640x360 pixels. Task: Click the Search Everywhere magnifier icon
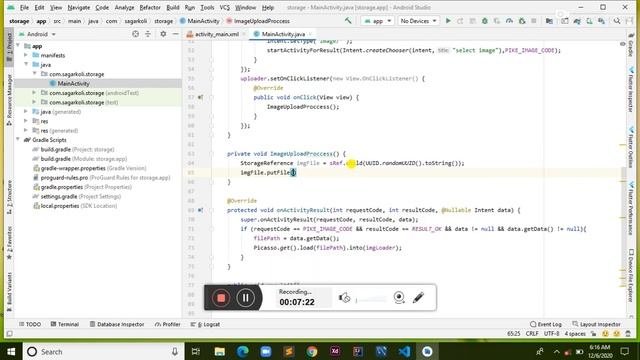[x=617, y=21]
